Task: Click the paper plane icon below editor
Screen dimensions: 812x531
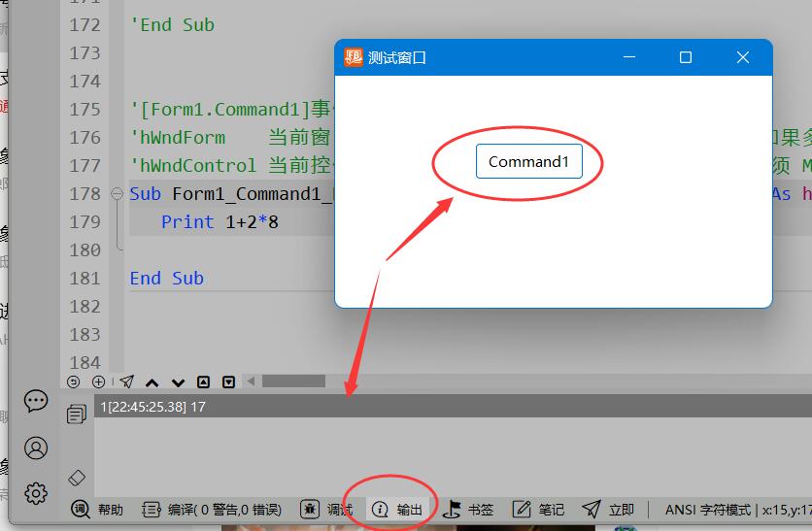Action: pyautogui.click(x=126, y=382)
